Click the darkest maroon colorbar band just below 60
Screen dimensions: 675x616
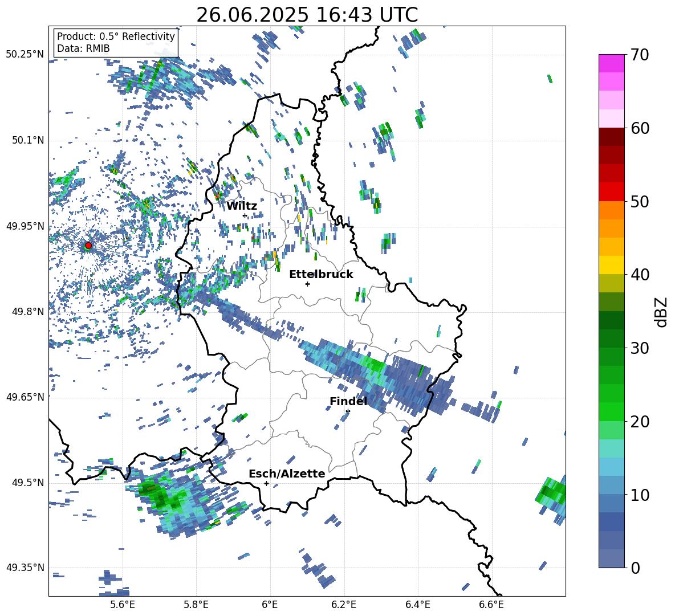pyautogui.click(x=611, y=137)
